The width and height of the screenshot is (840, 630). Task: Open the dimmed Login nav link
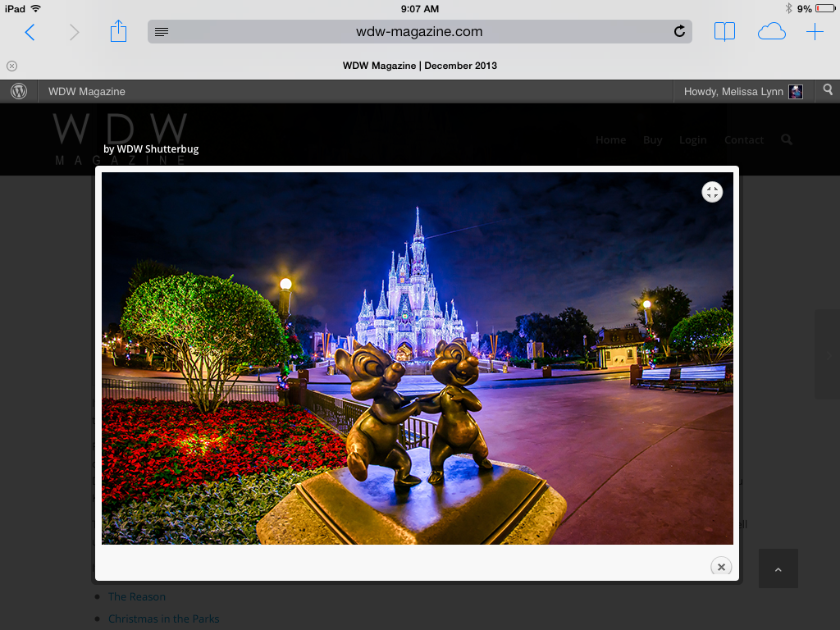pyautogui.click(x=692, y=140)
